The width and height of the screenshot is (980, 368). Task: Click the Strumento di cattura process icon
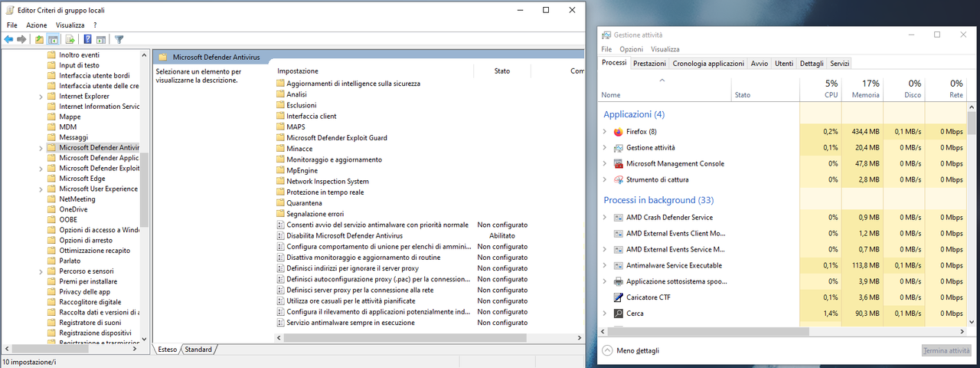(619, 179)
